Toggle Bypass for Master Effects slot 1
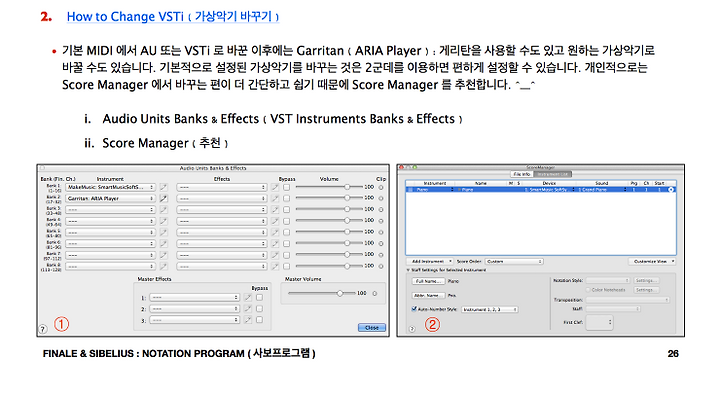Viewport: 720px width, 396px height. click(x=259, y=298)
